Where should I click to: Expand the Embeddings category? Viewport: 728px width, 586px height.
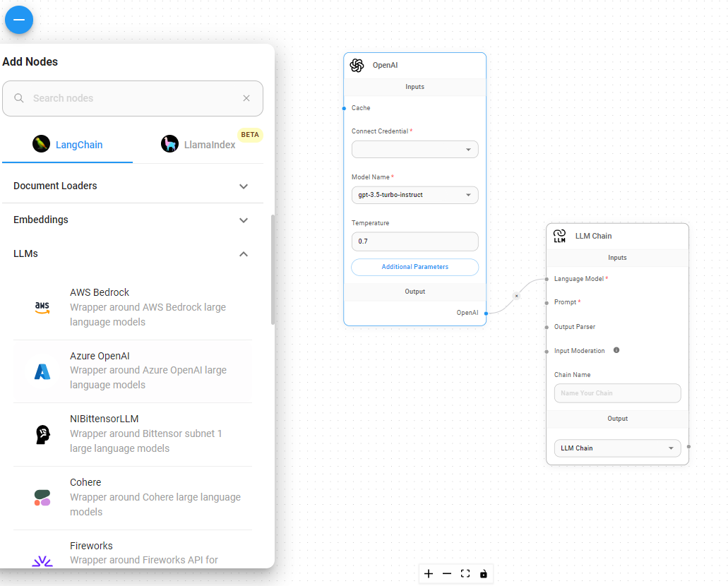point(133,220)
